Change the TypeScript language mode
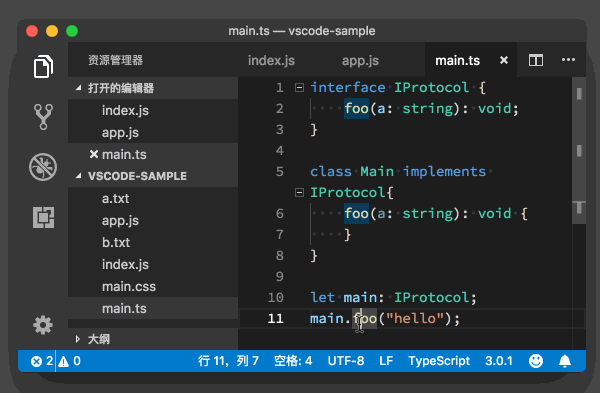Viewport: 600px width, 393px height. pyautogui.click(x=439, y=361)
